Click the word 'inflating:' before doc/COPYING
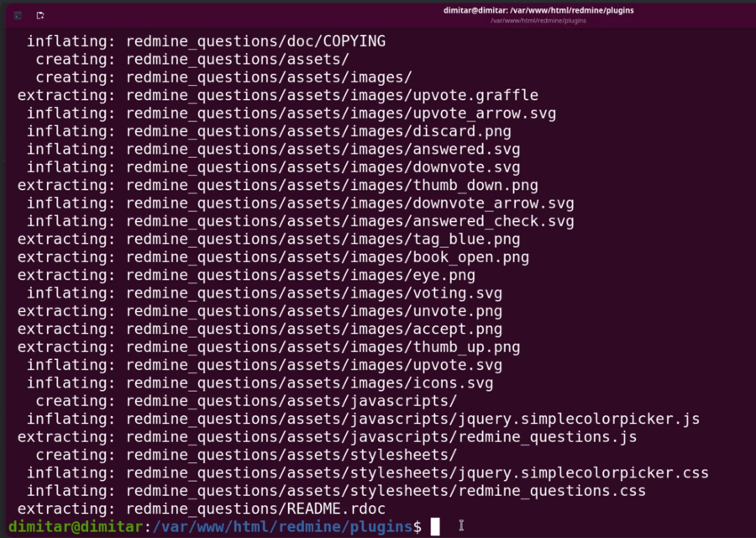 (71, 41)
